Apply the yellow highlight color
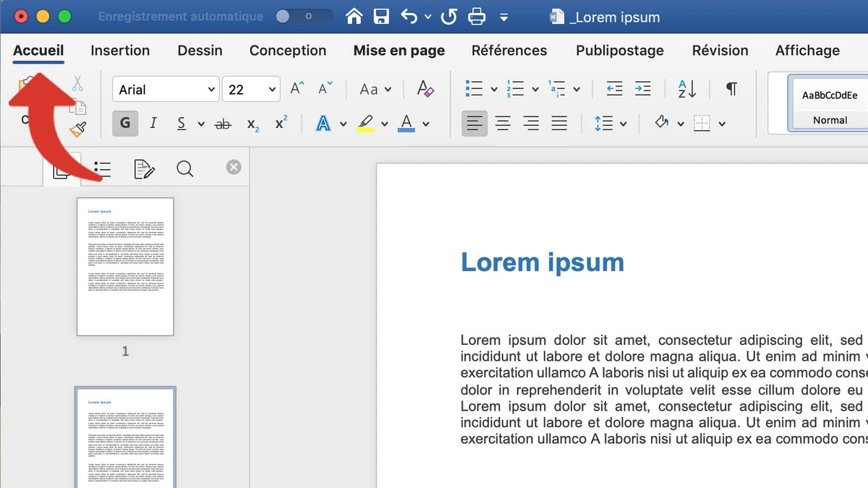Viewport: 868px width, 488px height. point(365,124)
